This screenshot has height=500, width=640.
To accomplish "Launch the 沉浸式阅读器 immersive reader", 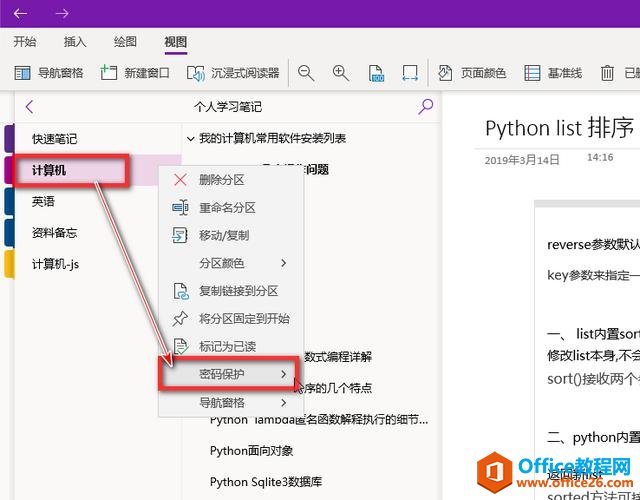I will [233, 73].
